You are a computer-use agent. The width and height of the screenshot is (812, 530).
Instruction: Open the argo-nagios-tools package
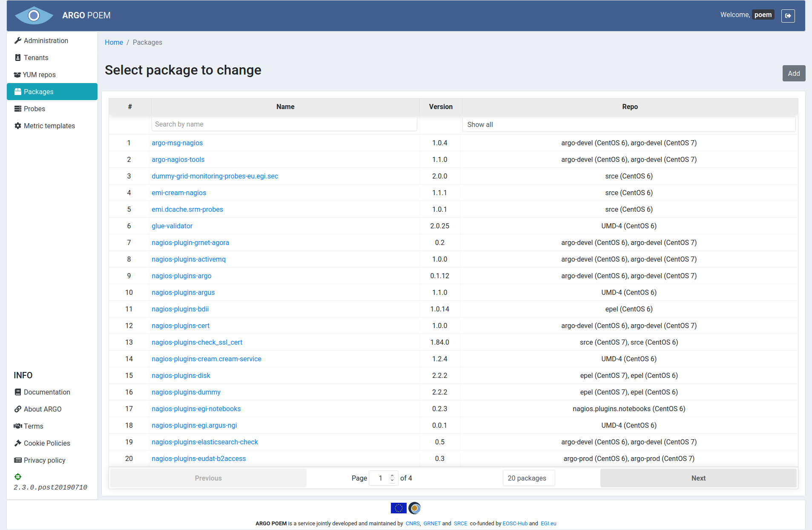pyautogui.click(x=178, y=159)
